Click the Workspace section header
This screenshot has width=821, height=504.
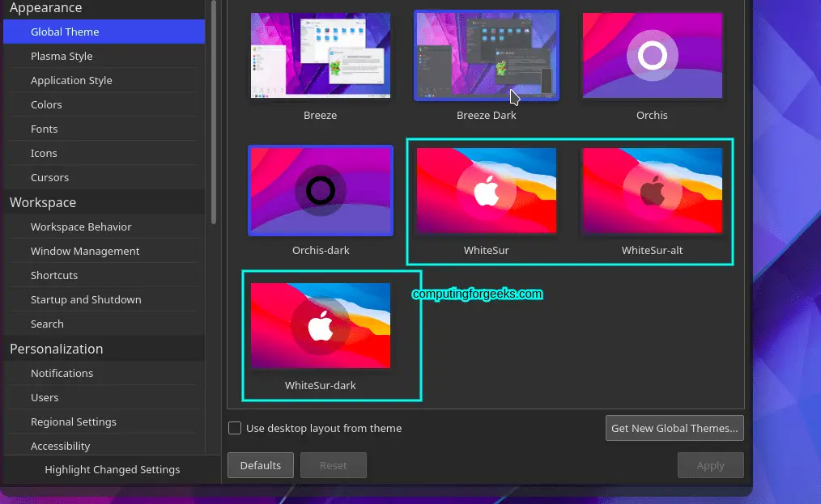43,202
